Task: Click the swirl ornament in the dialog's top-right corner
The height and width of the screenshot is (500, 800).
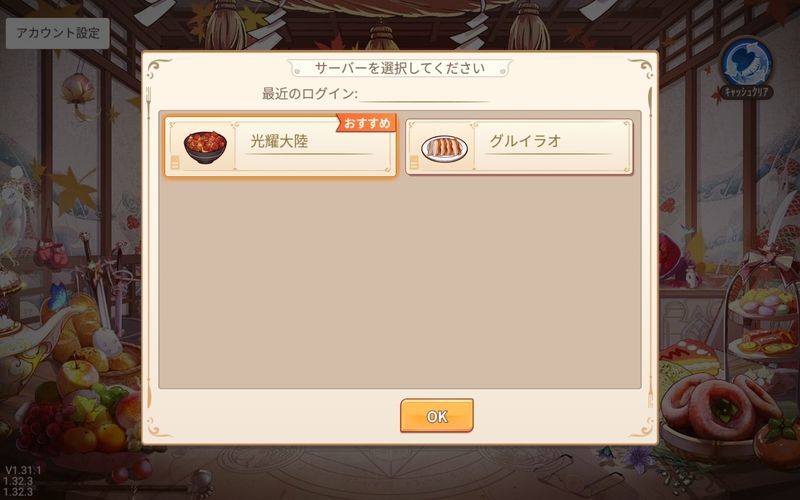Action: (640, 69)
